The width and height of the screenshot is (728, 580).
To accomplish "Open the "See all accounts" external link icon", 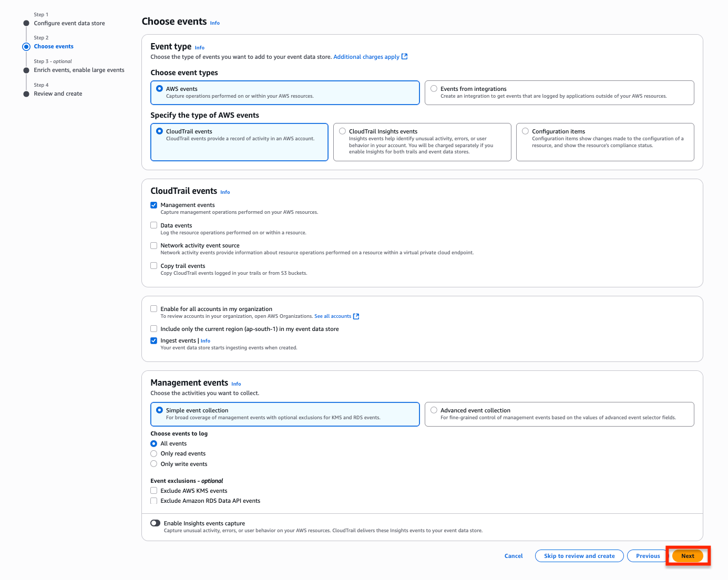I will [x=356, y=316].
